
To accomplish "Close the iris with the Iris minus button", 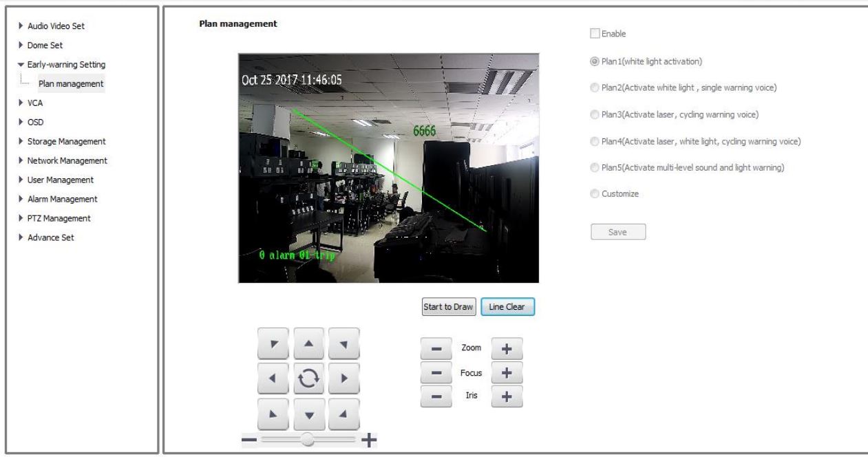I will point(436,397).
